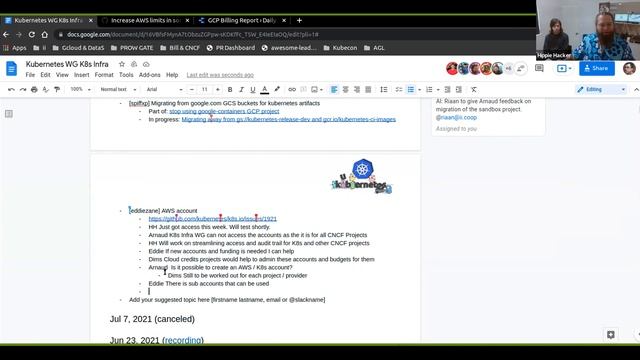Set justified text alignment
The height and width of the screenshot is (360, 640).
(x=368, y=89)
